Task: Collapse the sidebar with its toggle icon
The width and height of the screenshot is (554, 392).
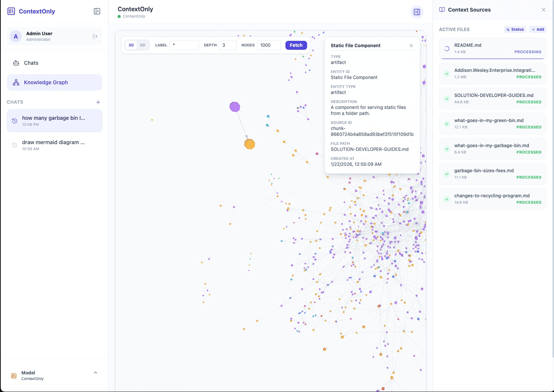Action: (x=97, y=11)
